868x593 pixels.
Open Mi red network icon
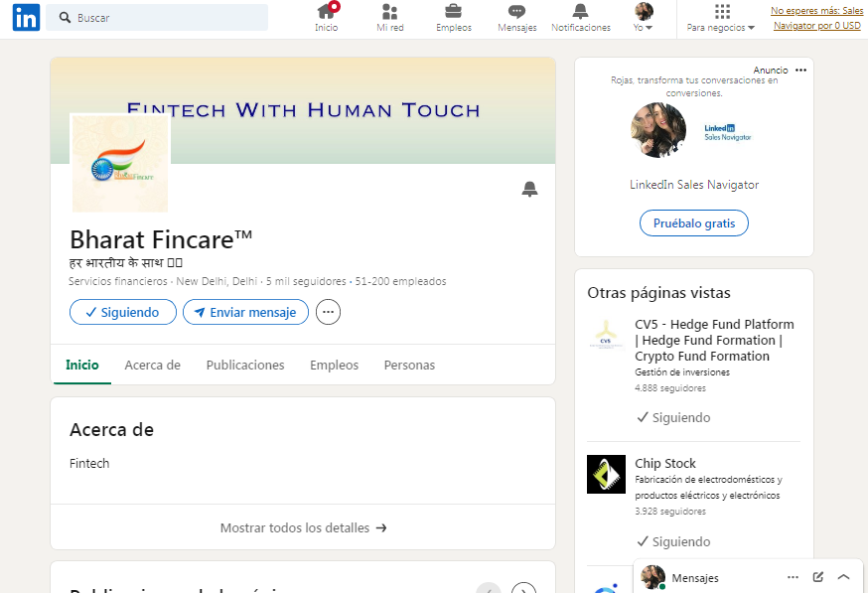pos(389,17)
